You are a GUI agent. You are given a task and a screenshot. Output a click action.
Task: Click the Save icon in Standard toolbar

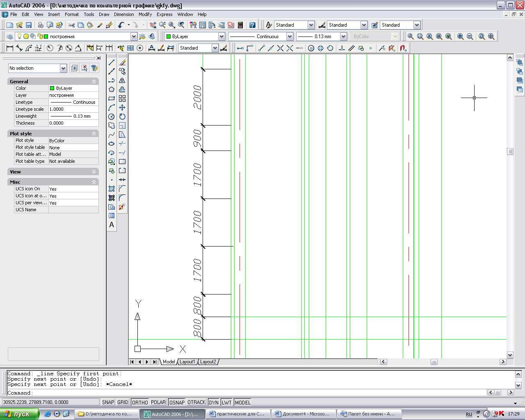pos(29,25)
